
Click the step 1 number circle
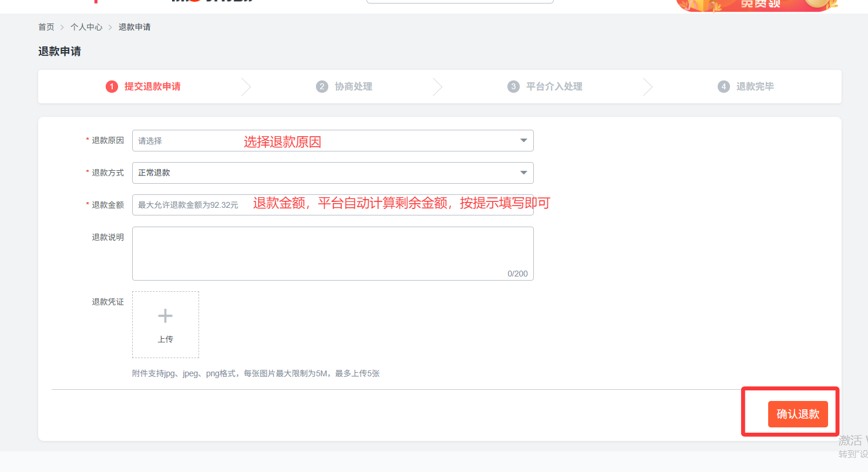coord(112,87)
